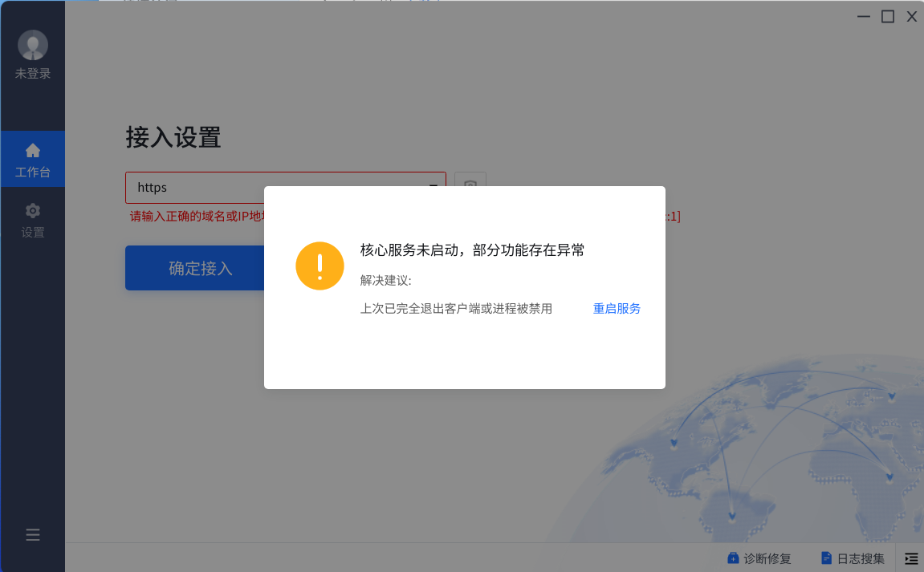Expand the address dropdown arrow
Viewport: 924px width, 572px height.
click(434, 187)
